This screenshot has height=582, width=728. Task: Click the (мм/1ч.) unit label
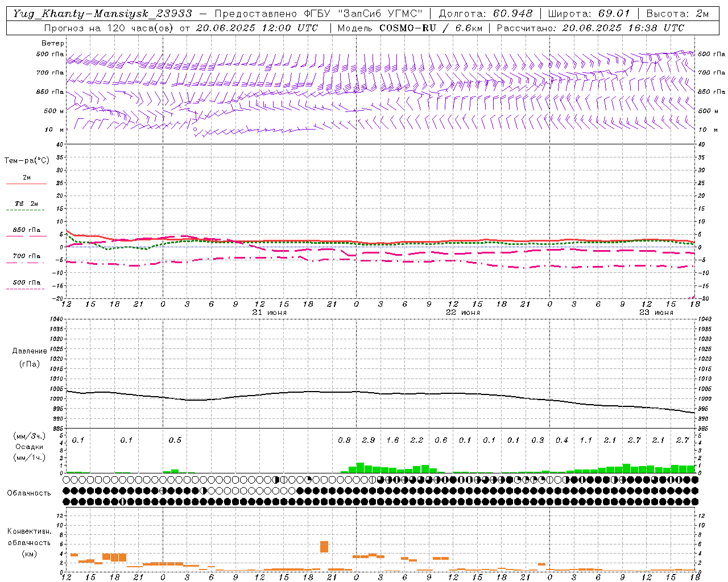pyautogui.click(x=30, y=458)
